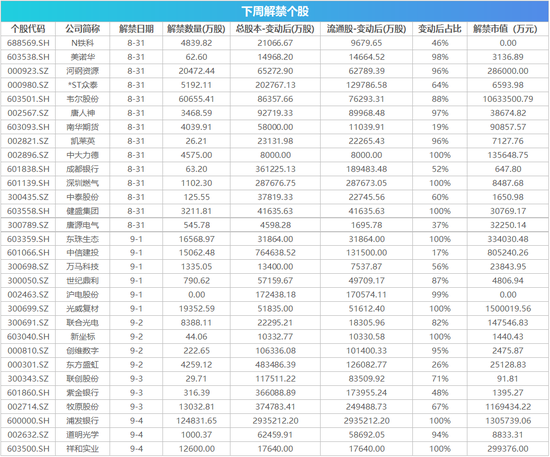Click the 19% ratio for 南华期货

click(440, 127)
